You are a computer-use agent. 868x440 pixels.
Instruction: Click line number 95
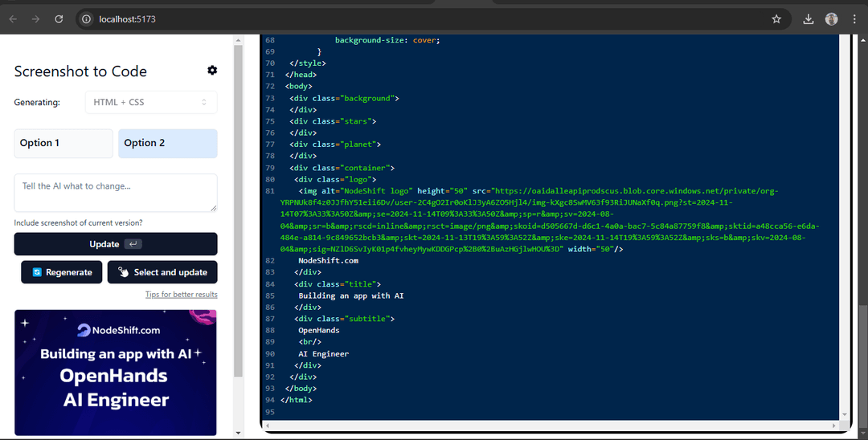coord(269,412)
